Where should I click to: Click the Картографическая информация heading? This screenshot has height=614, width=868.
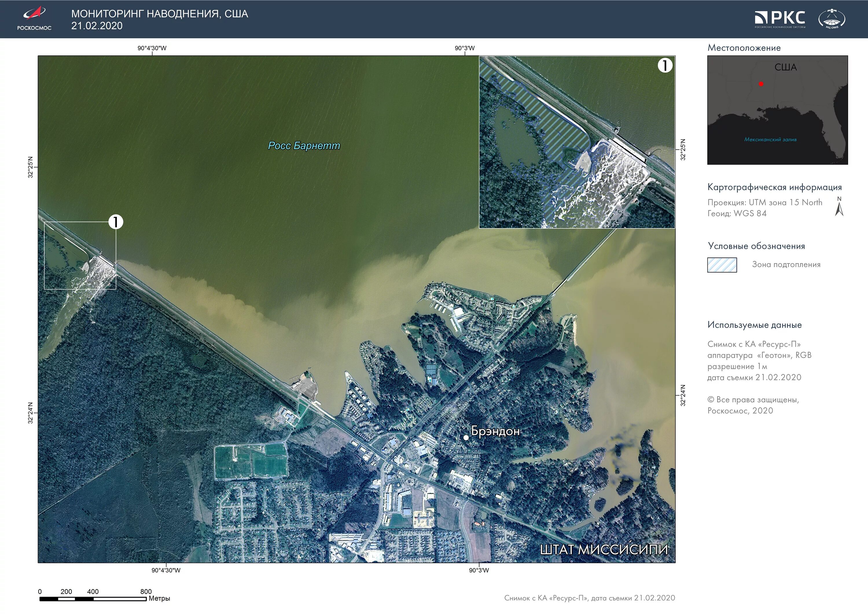774,187
